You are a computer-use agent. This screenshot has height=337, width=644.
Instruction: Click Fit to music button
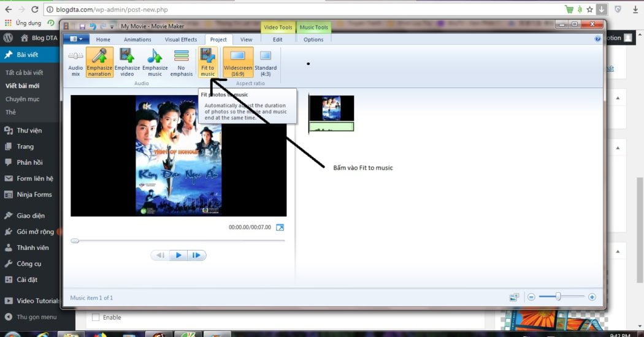[207, 62]
